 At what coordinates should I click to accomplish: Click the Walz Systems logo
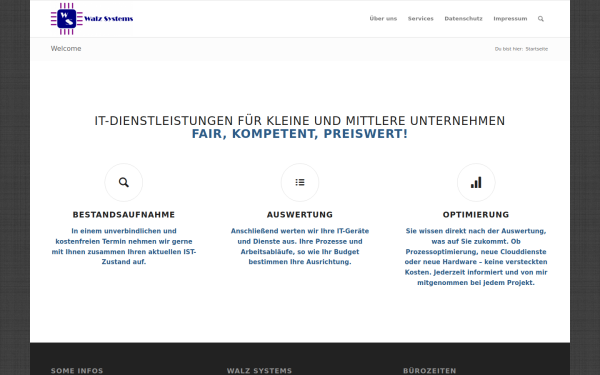coord(92,19)
